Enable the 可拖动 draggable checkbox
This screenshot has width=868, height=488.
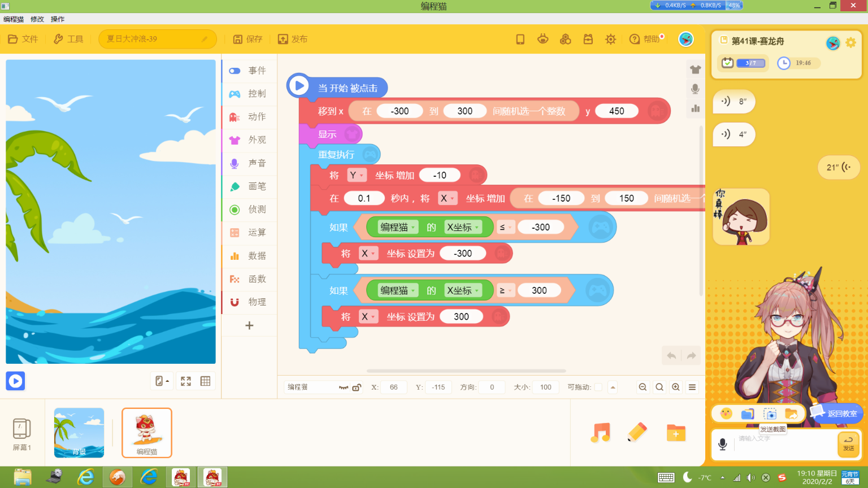tap(598, 387)
